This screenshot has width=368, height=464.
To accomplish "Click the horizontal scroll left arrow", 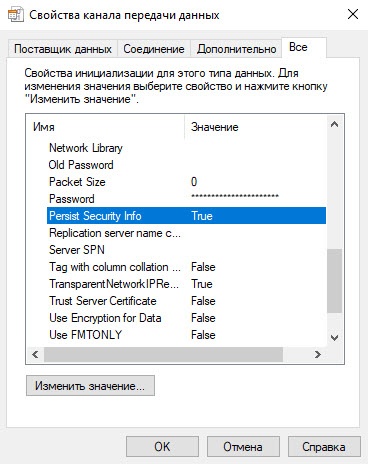I will tap(35, 354).
